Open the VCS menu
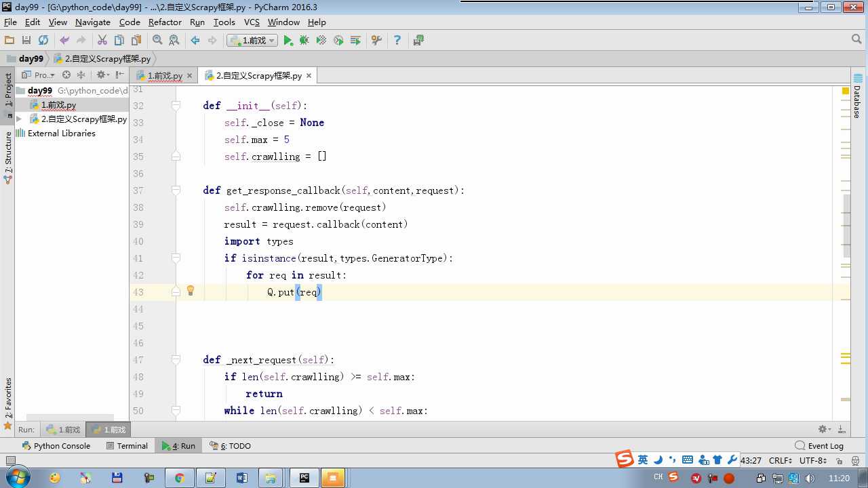The height and width of the screenshot is (488, 868). [252, 22]
